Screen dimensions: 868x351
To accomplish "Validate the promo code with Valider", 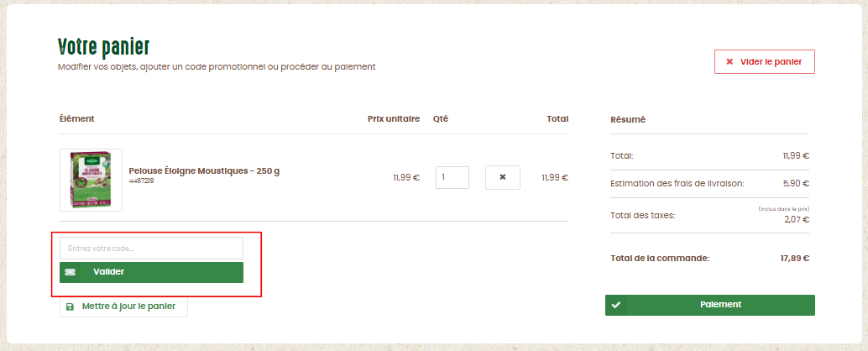I will tap(151, 272).
